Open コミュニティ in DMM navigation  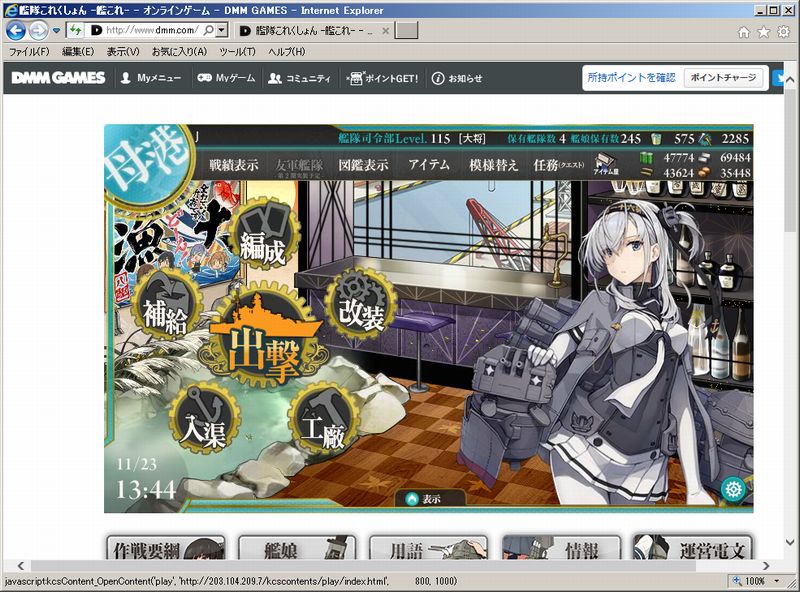299,78
